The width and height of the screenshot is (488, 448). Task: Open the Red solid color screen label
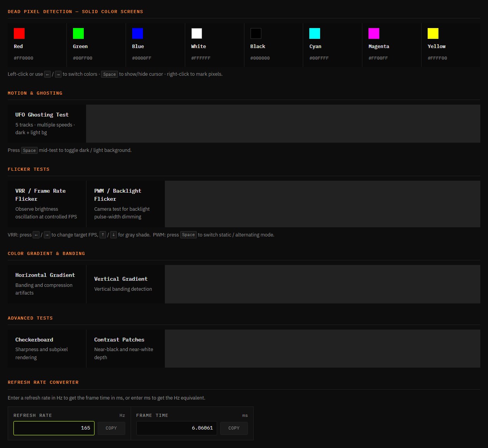18,47
